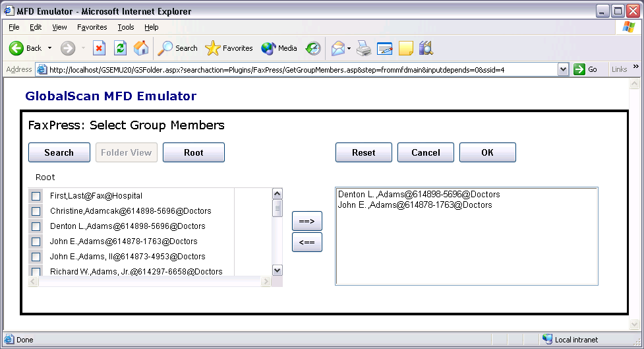Open the Favorites menu
The width and height of the screenshot is (644, 349).
[x=92, y=27]
